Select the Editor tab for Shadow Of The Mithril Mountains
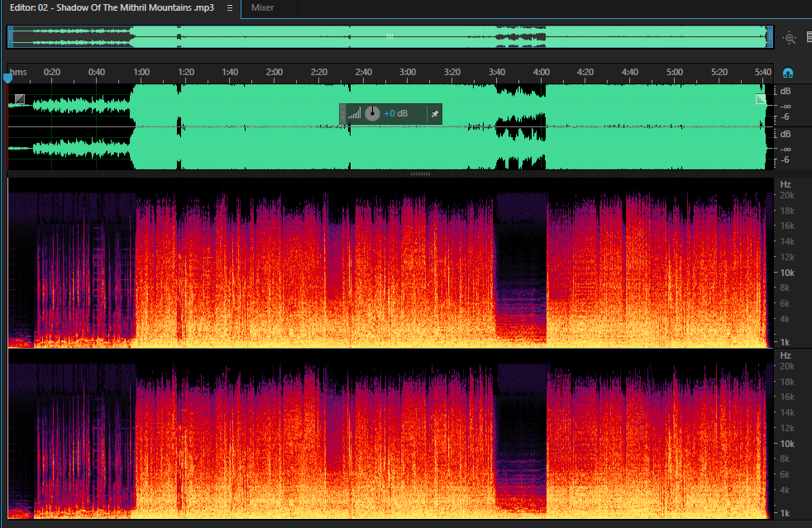This screenshot has height=528, width=812. (112, 7)
